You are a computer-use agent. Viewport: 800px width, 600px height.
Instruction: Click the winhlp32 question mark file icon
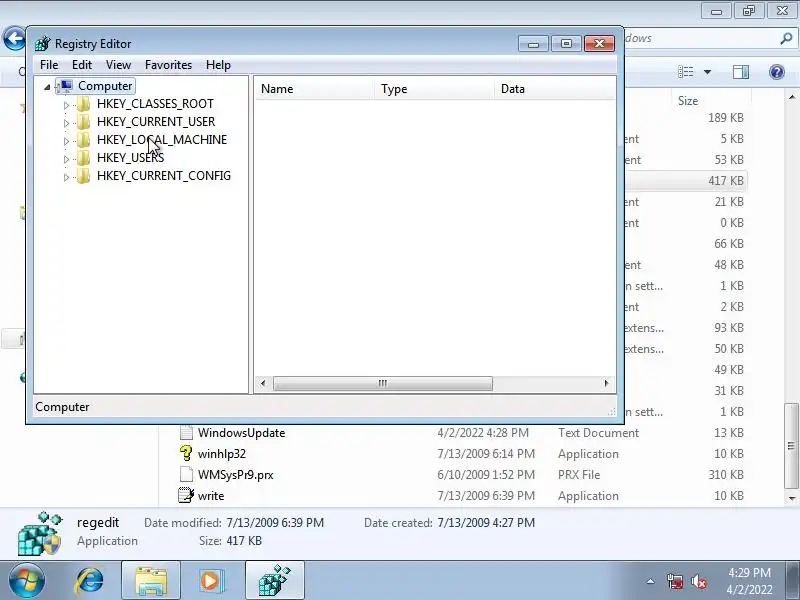click(186, 453)
